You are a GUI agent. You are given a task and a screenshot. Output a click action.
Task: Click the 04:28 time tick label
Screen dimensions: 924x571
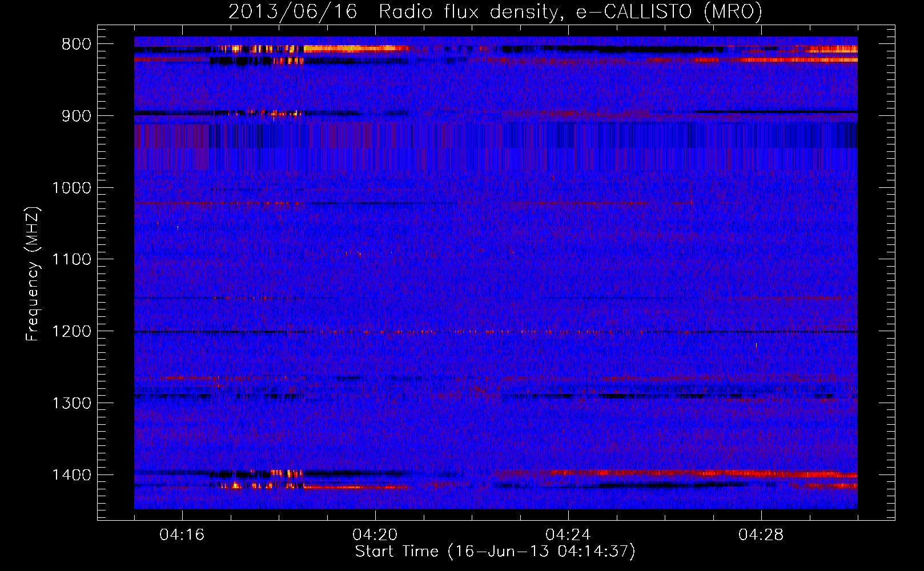click(x=761, y=535)
